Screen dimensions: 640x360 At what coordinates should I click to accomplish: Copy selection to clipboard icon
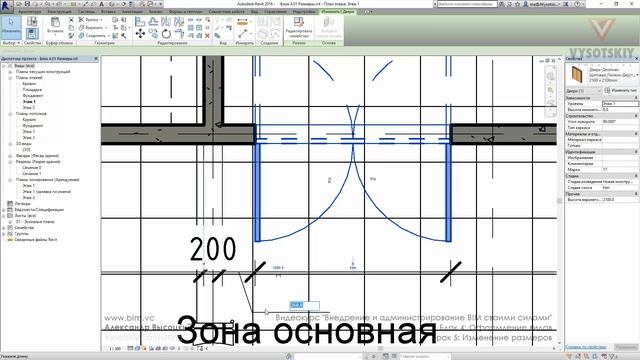point(71,28)
